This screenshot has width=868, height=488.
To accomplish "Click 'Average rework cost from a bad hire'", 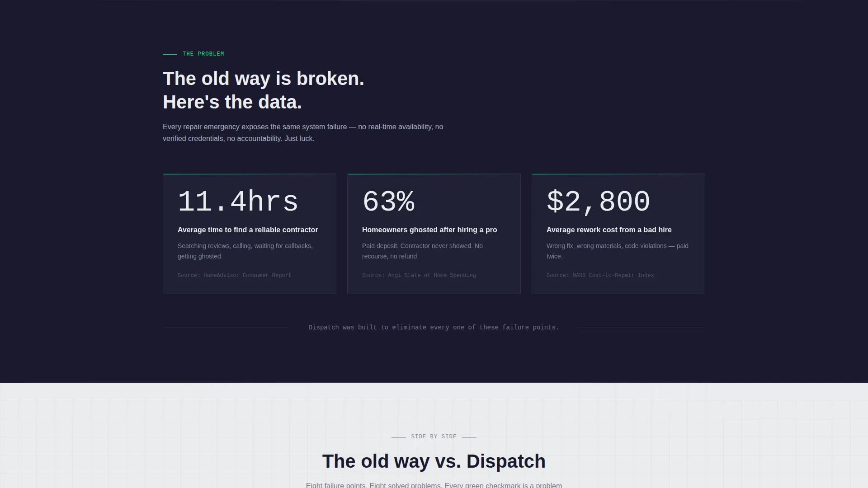I will coord(609,230).
